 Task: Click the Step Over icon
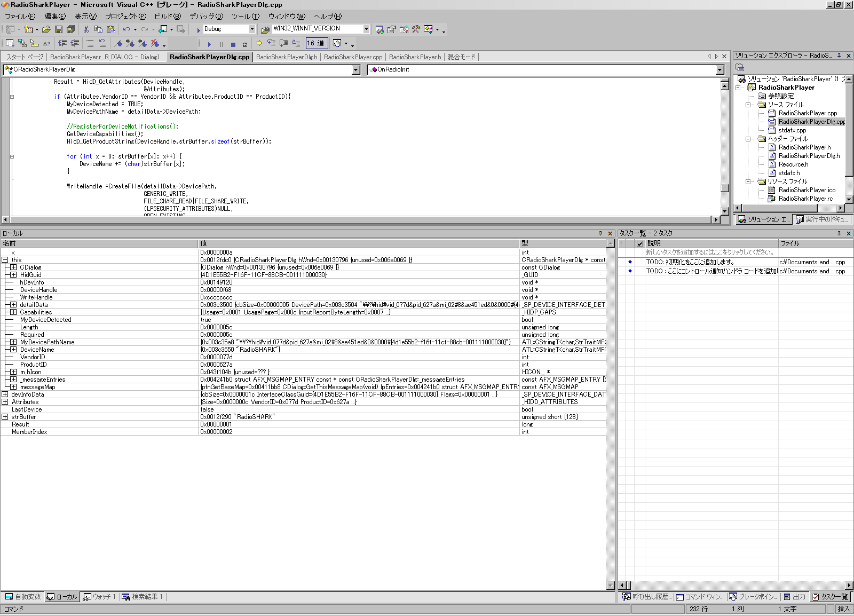(283, 43)
